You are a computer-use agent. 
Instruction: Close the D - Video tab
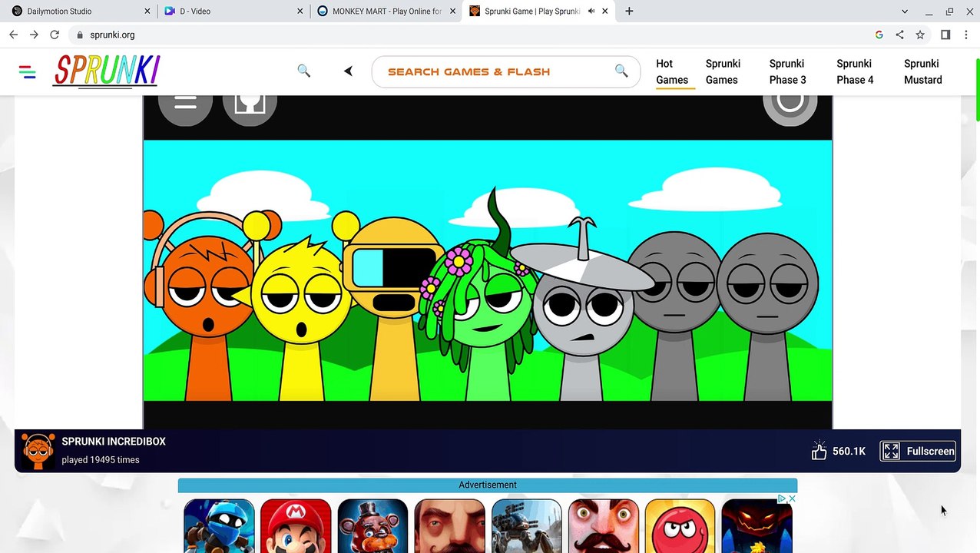(x=300, y=11)
